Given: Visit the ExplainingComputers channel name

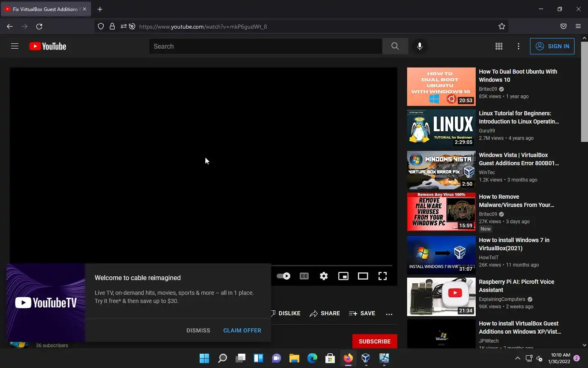Looking at the screenshot, I should click(502, 299).
